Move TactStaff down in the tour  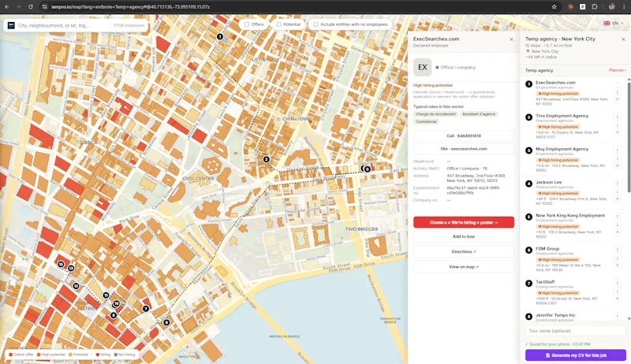[618, 292]
